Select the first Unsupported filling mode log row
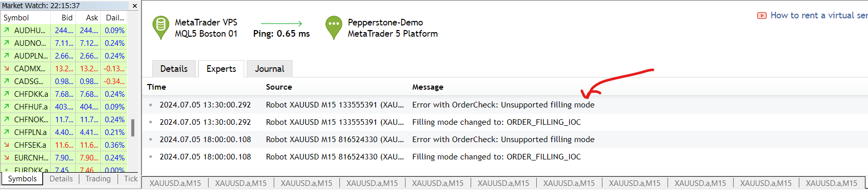 pos(505,105)
